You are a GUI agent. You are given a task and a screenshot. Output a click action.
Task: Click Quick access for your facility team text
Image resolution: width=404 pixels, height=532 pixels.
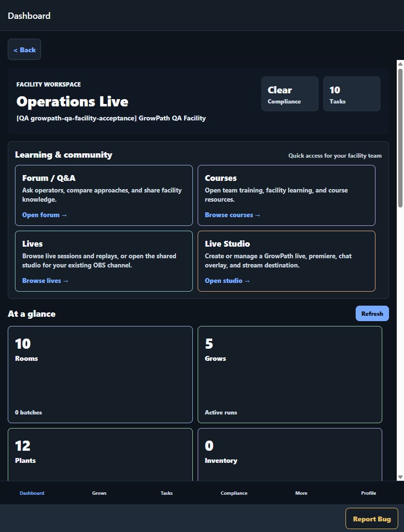(x=335, y=156)
